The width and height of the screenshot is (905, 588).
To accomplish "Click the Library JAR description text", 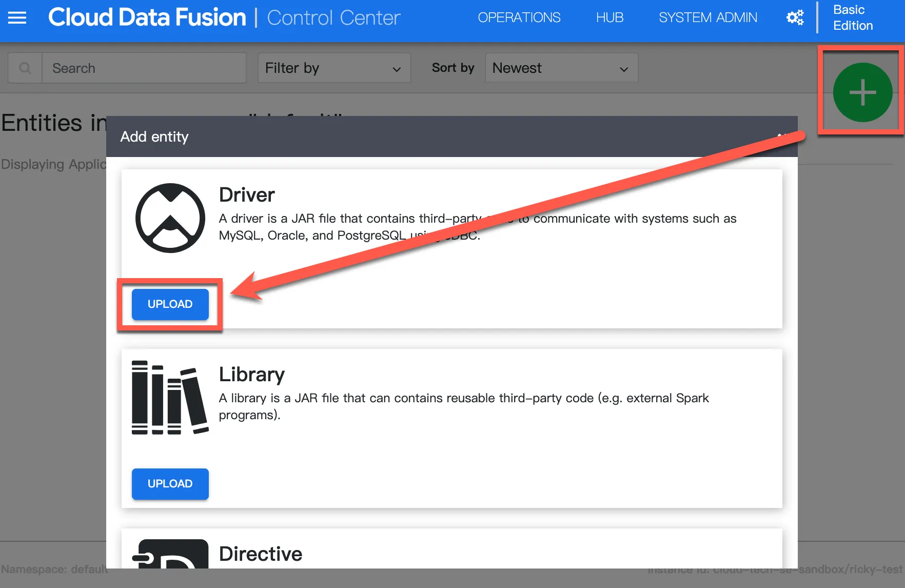I will tap(464, 406).
